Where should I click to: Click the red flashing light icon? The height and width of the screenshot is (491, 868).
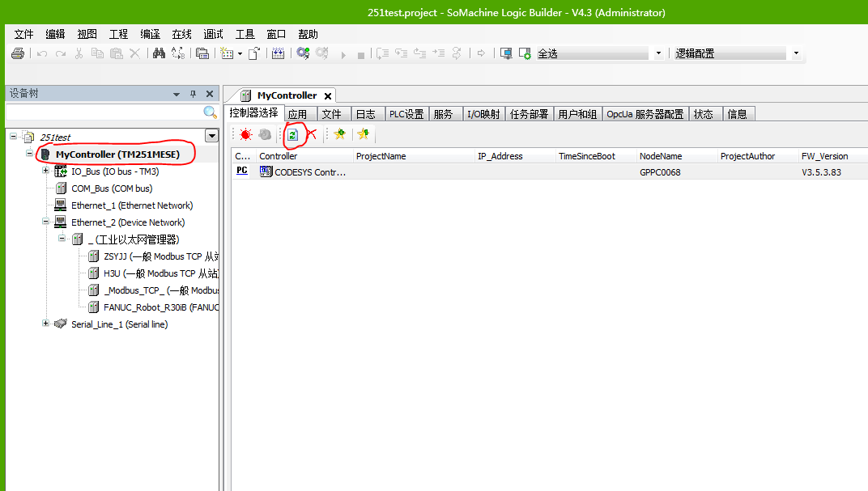tap(245, 135)
